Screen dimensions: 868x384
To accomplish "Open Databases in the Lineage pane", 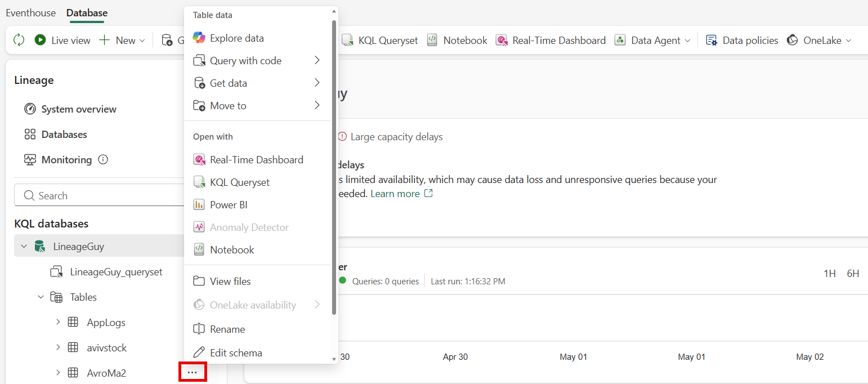I will [x=56, y=135].
